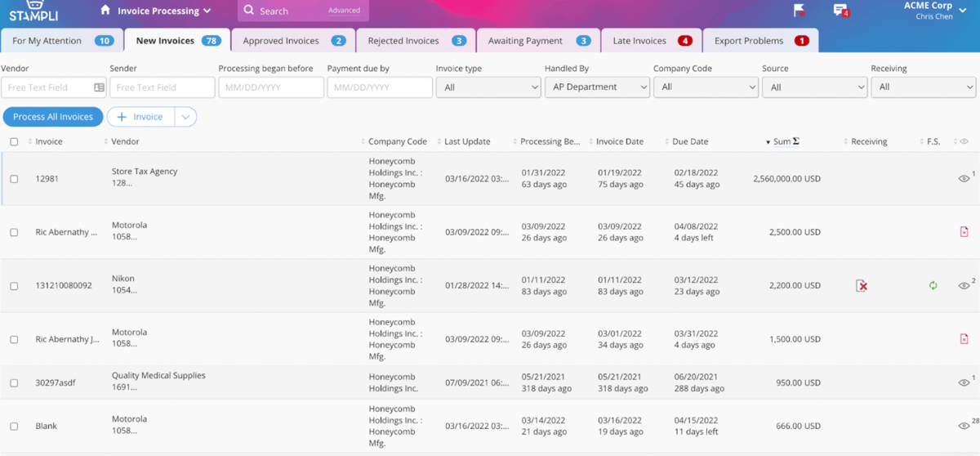980x456 pixels.
Task: Sort by the Vendor column header
Action: click(125, 141)
